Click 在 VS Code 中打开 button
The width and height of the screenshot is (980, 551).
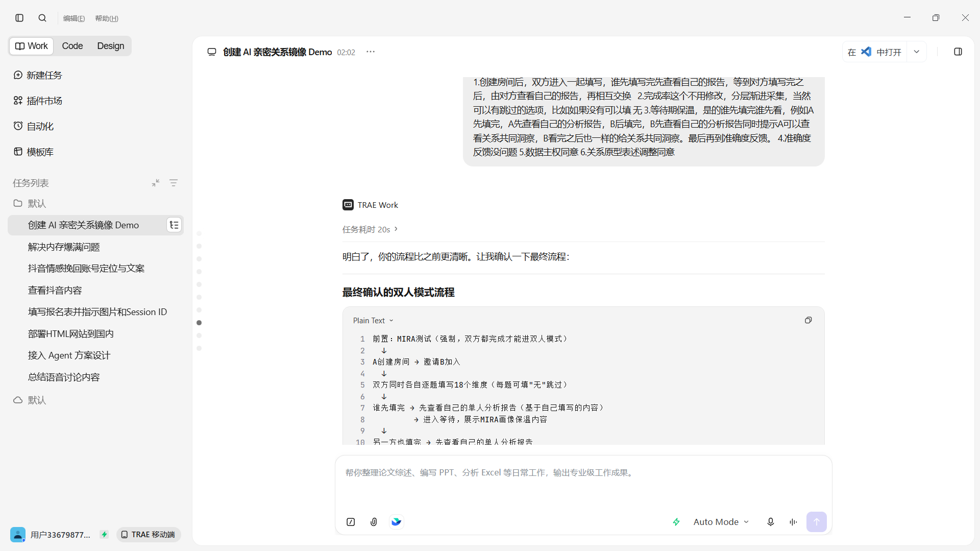coord(874,52)
